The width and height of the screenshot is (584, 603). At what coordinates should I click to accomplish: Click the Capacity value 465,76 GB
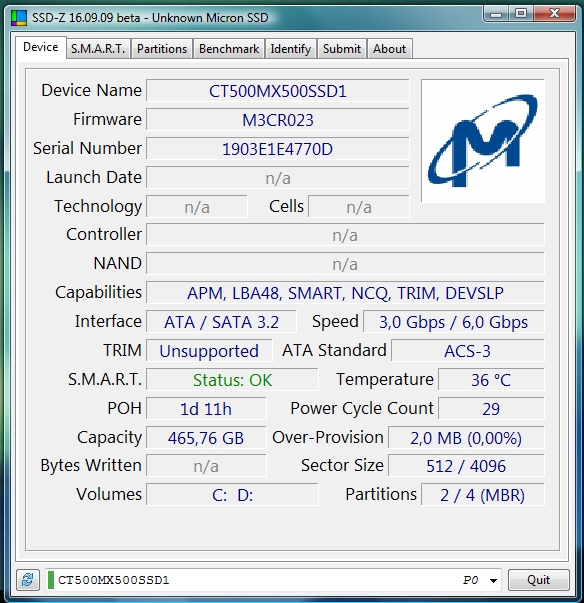pos(206,438)
